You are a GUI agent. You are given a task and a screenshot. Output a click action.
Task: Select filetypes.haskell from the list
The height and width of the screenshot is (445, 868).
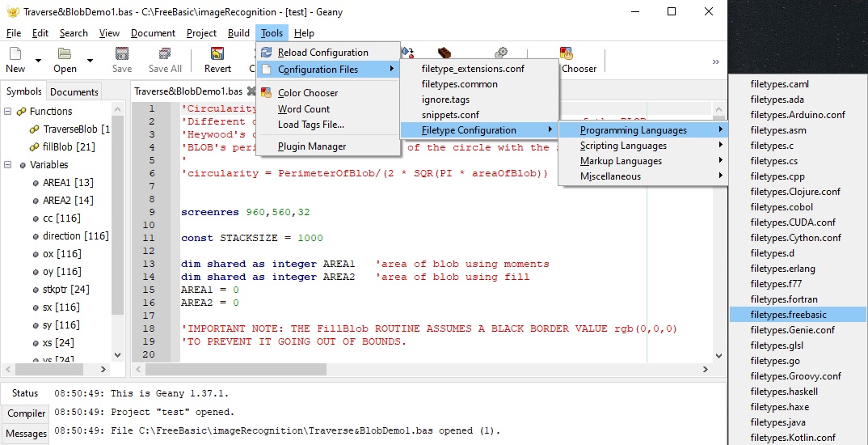tap(798, 392)
